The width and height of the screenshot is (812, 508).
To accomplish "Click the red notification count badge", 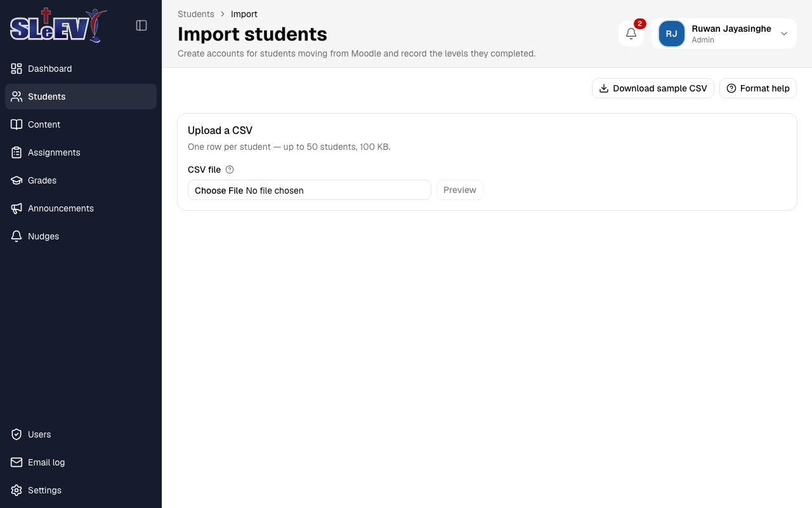I will 639,24.
